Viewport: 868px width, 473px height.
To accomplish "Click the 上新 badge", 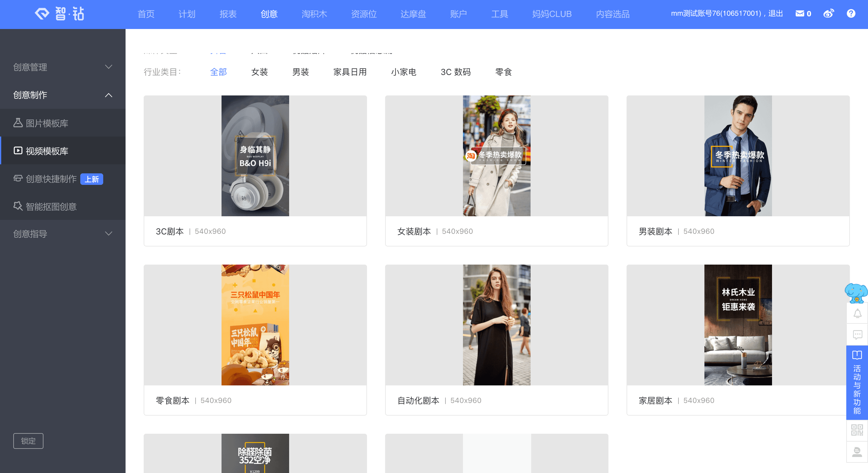I will [x=92, y=179].
